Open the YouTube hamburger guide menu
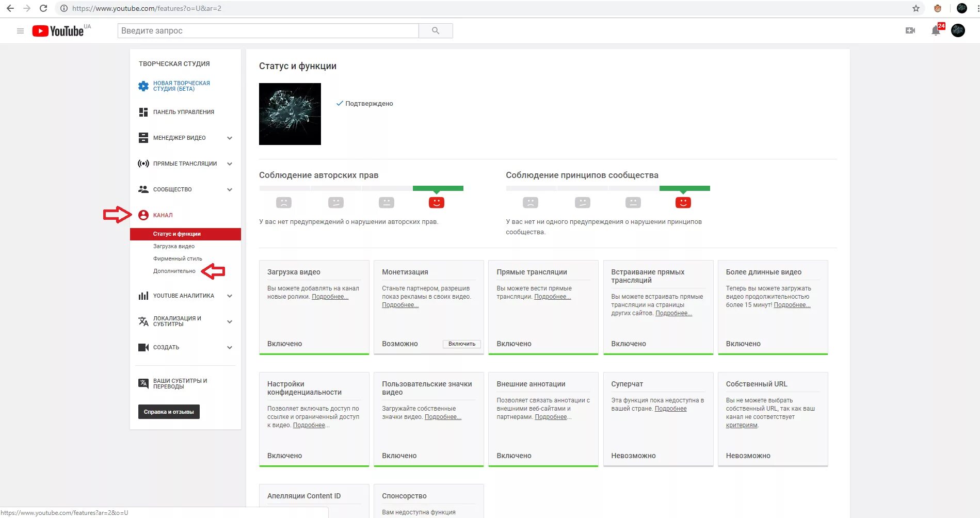980x518 pixels. coord(21,31)
